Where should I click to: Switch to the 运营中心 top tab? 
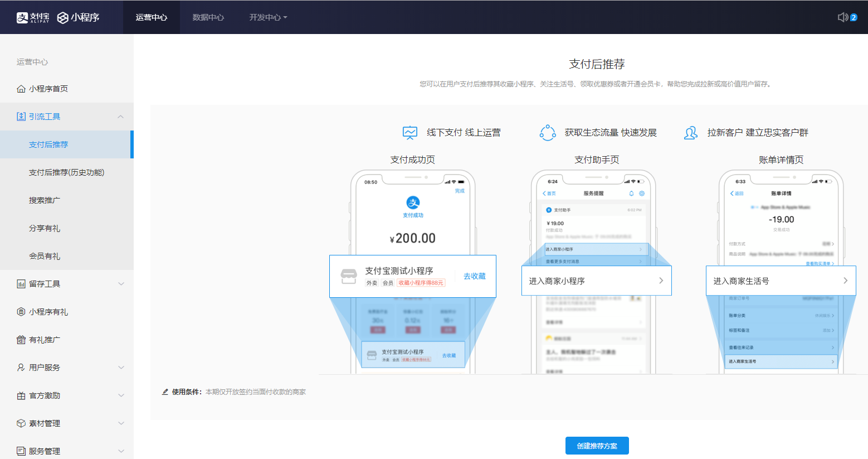click(x=152, y=17)
